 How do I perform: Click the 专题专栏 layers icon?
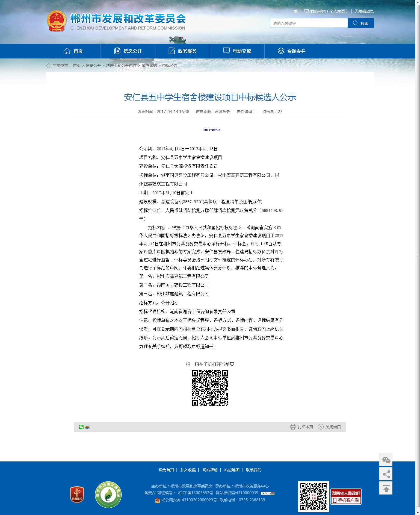pyautogui.click(x=281, y=51)
